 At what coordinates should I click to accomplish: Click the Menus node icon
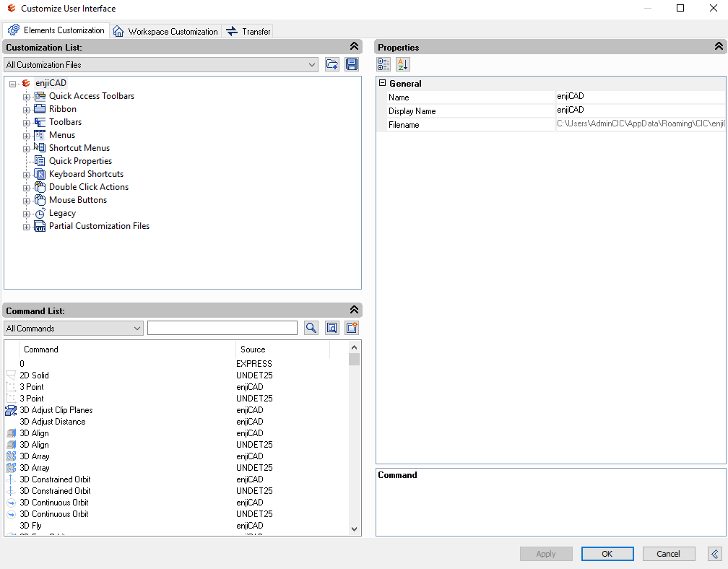pyautogui.click(x=40, y=135)
